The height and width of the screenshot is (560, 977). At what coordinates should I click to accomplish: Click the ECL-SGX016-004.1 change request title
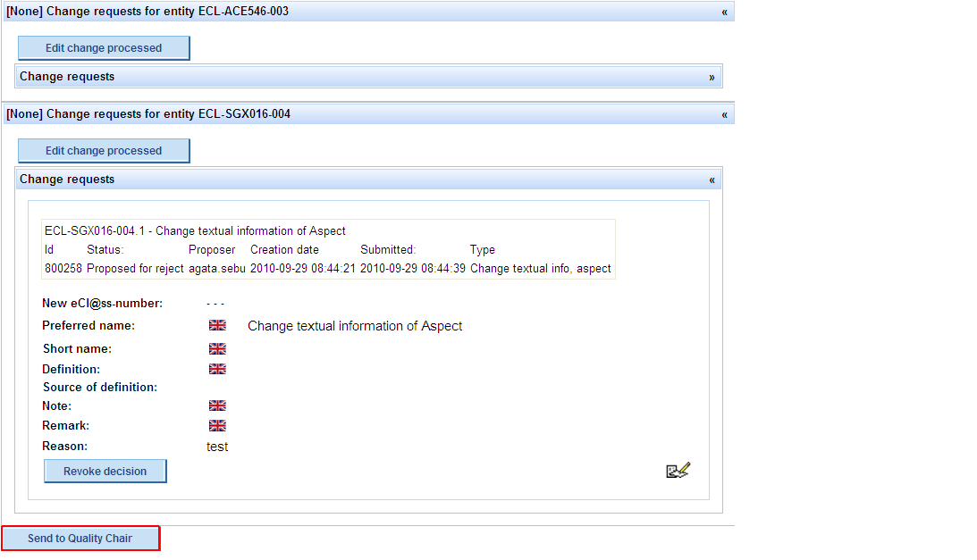(195, 230)
